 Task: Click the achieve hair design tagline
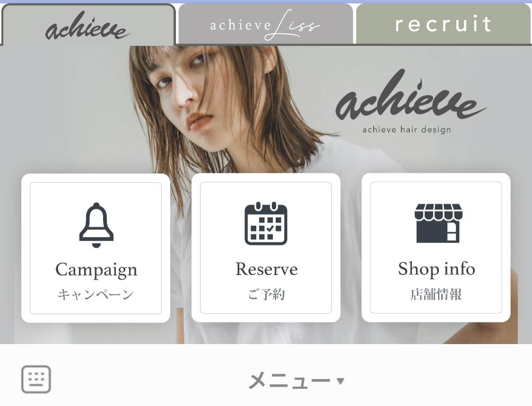pyautogui.click(x=407, y=130)
